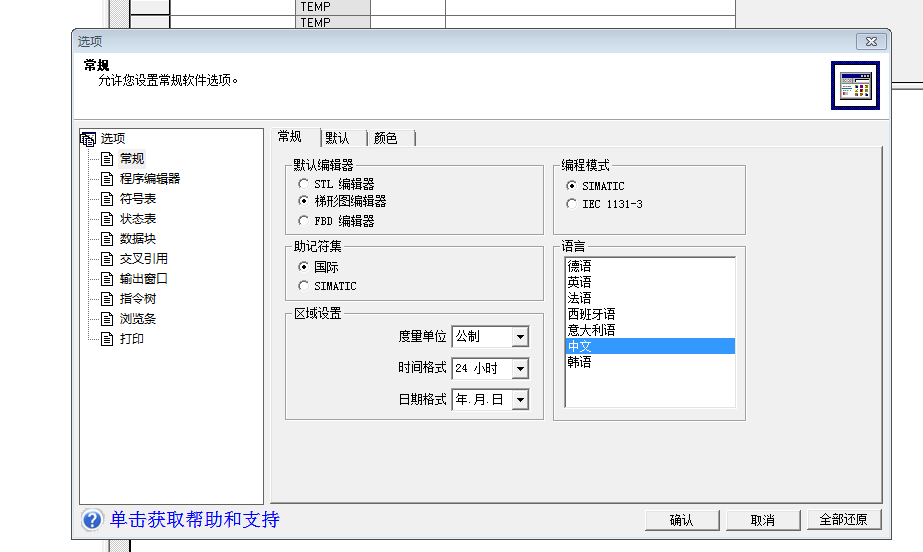The height and width of the screenshot is (552, 923).
Task: Open the 日期格式 dropdown
Action: pos(519,400)
